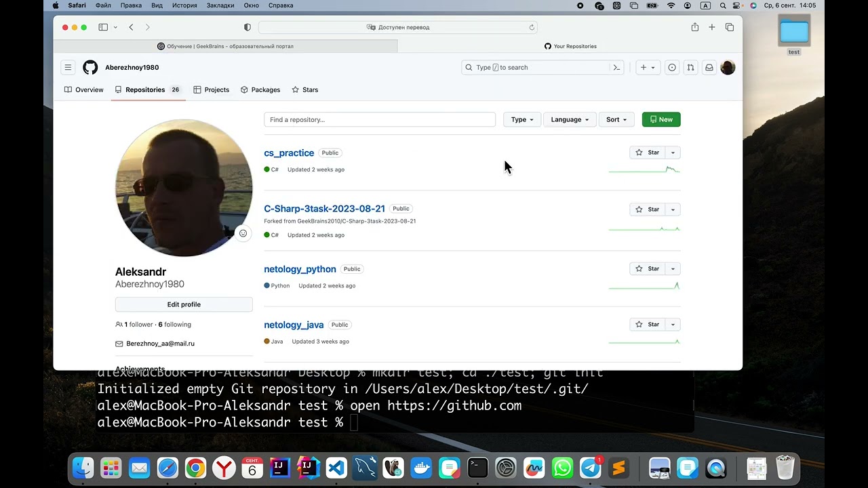
Task: Open the user avatar menu in header
Action: (x=728, y=68)
